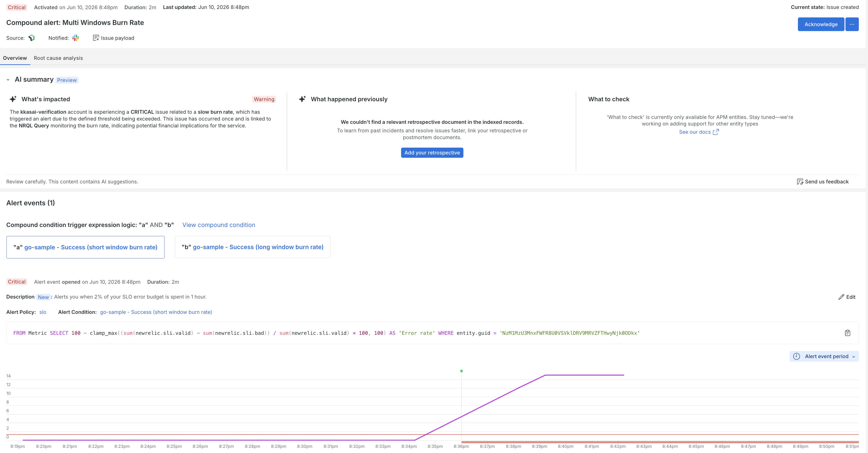
Task: Collapse the AI summary section
Action: pyautogui.click(x=8, y=80)
